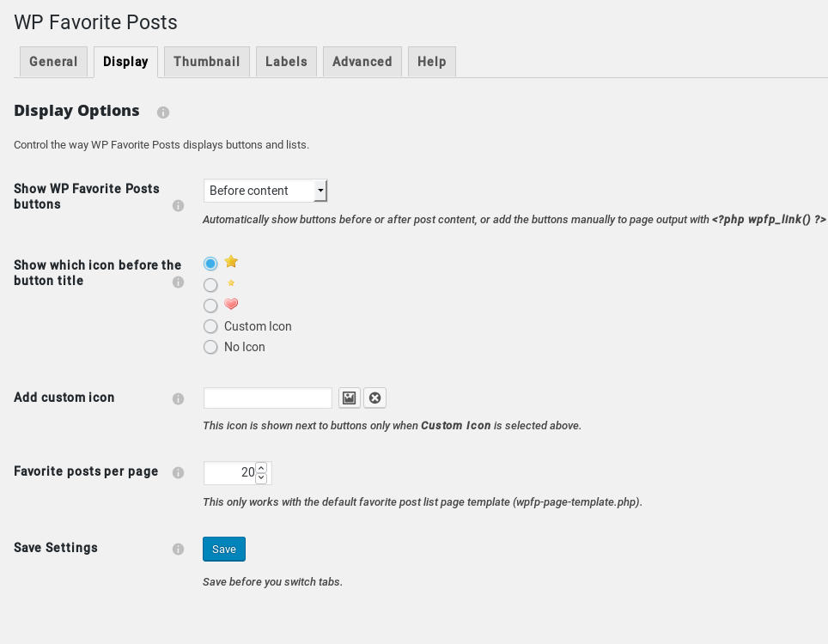Select the No Icon radio option
This screenshot has height=644, width=828.
click(x=210, y=348)
